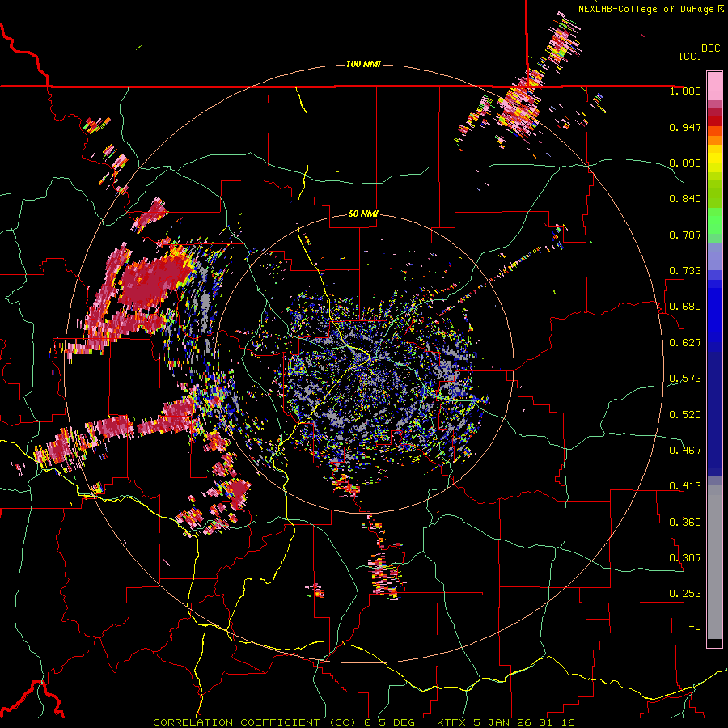
Task: Pick the orange segment of the color bar
Action: [714, 140]
